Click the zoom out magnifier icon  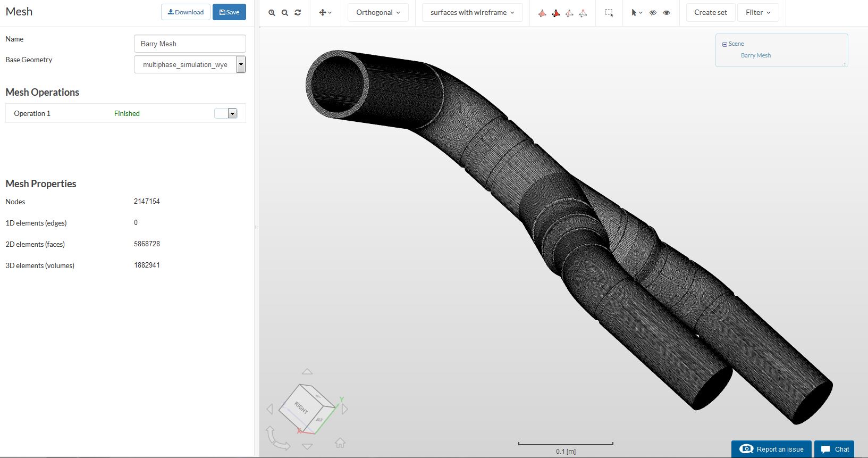[x=285, y=13]
